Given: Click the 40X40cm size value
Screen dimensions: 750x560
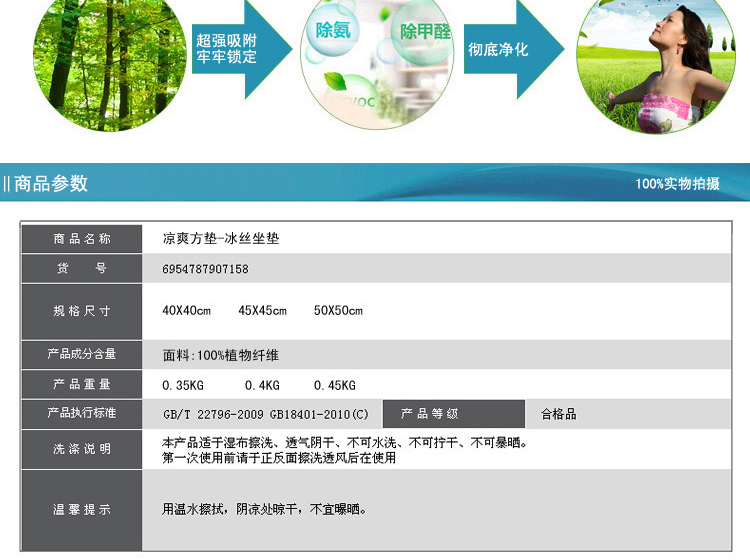Looking at the screenshot, I should click(x=187, y=310).
